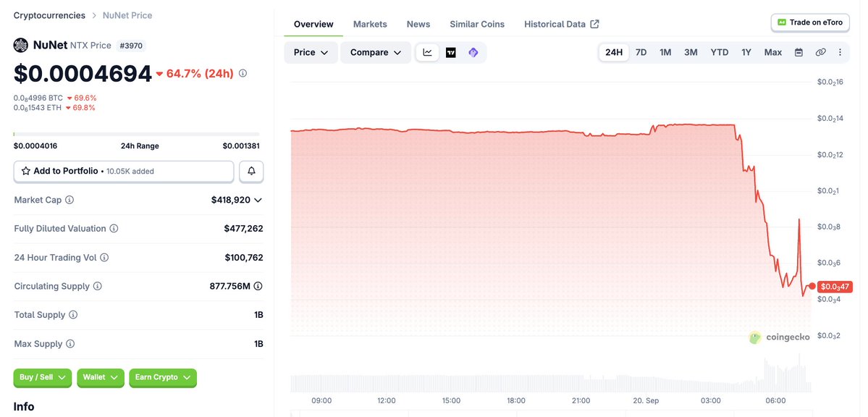Screen dimensions: 868x417
Task: Click the 24h Range progress bar
Action: click(137, 134)
